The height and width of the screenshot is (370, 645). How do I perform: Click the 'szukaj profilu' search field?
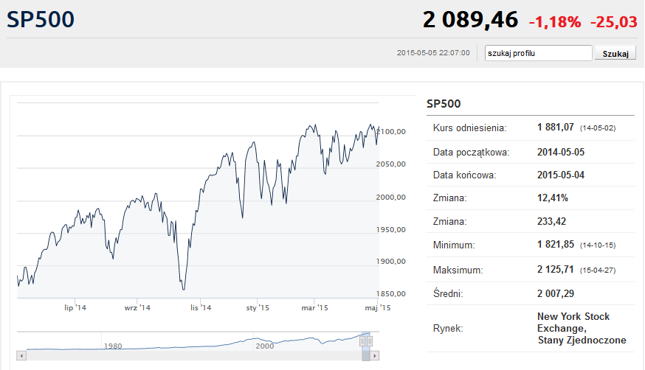pyautogui.click(x=538, y=53)
